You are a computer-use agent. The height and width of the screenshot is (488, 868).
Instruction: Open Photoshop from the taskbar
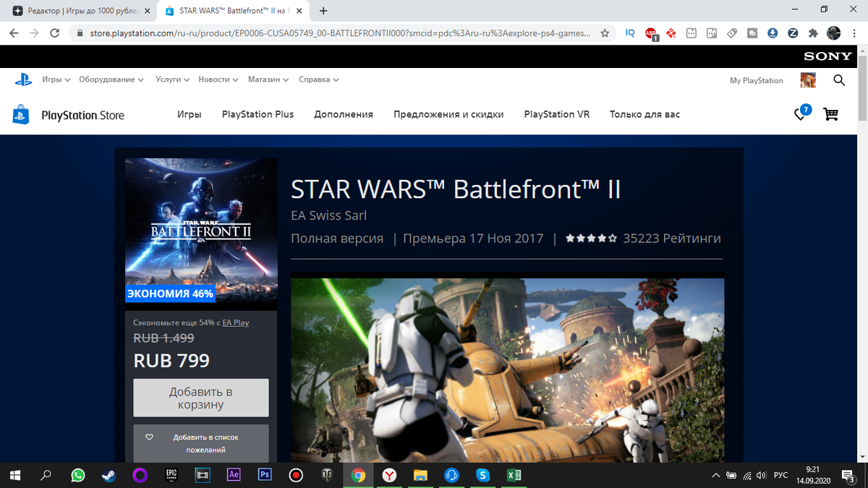[x=265, y=475]
